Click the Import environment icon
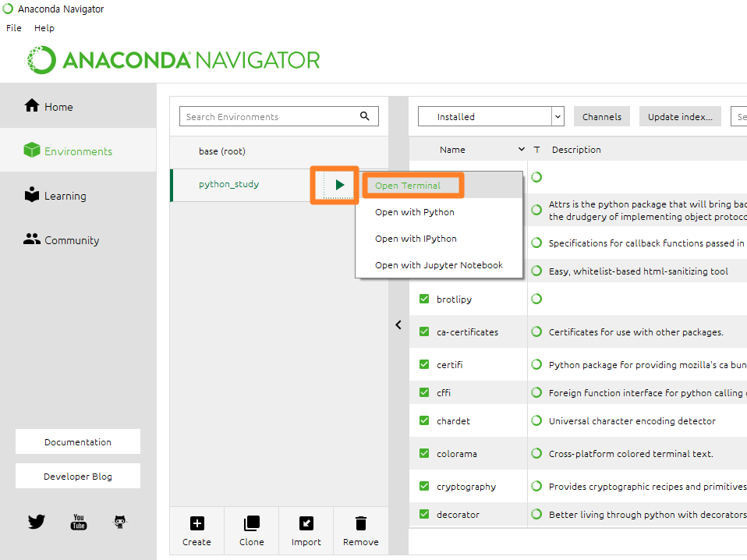Viewport: 747px width, 560px height. coord(306,523)
